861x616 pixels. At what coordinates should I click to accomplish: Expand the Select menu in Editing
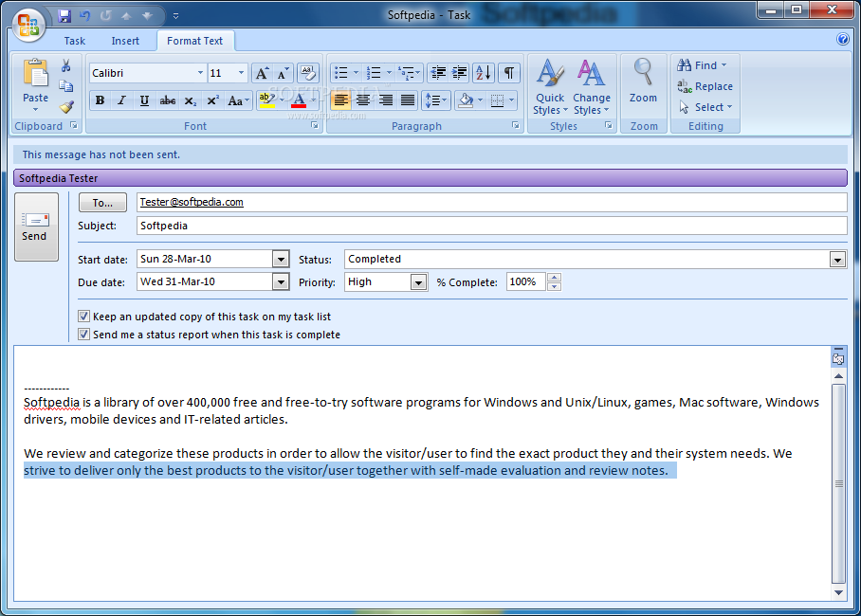705,107
